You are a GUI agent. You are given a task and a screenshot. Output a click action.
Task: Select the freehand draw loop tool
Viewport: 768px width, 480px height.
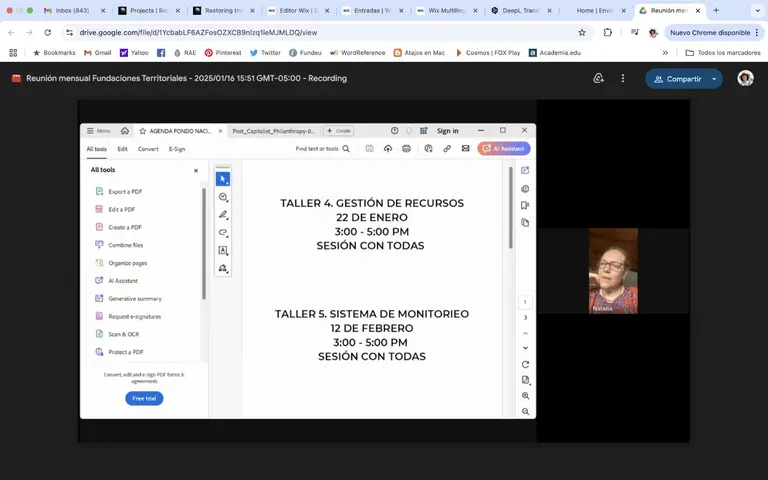[x=223, y=232]
